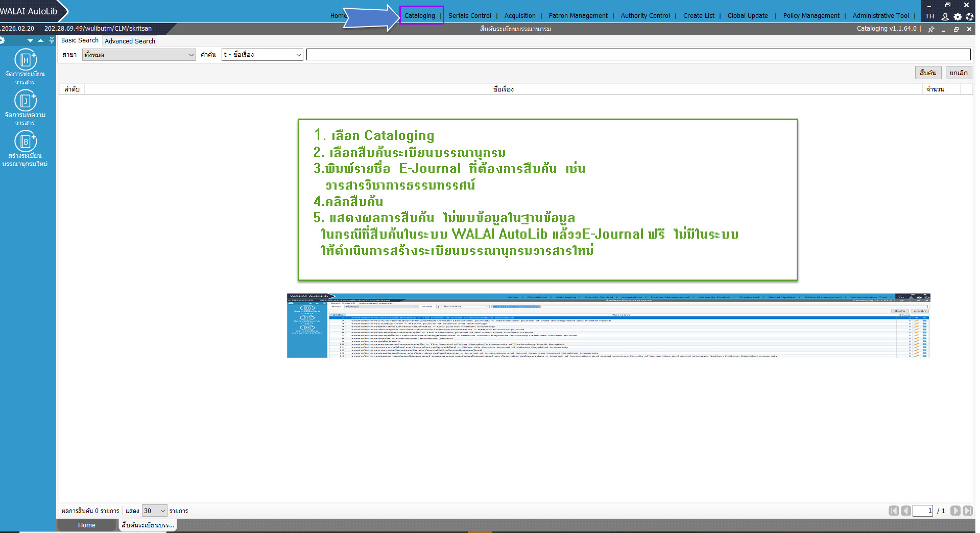
Task: Open the Cataloging menu
Action: coord(420,16)
